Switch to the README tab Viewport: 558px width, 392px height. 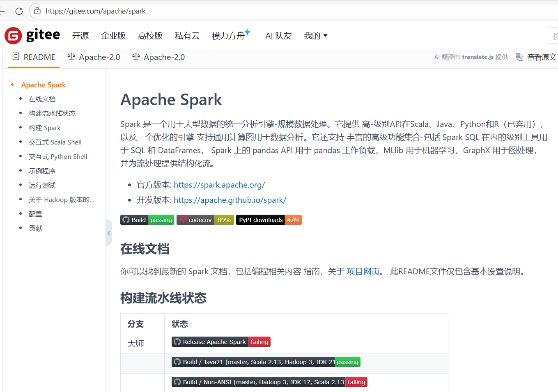[x=34, y=57]
